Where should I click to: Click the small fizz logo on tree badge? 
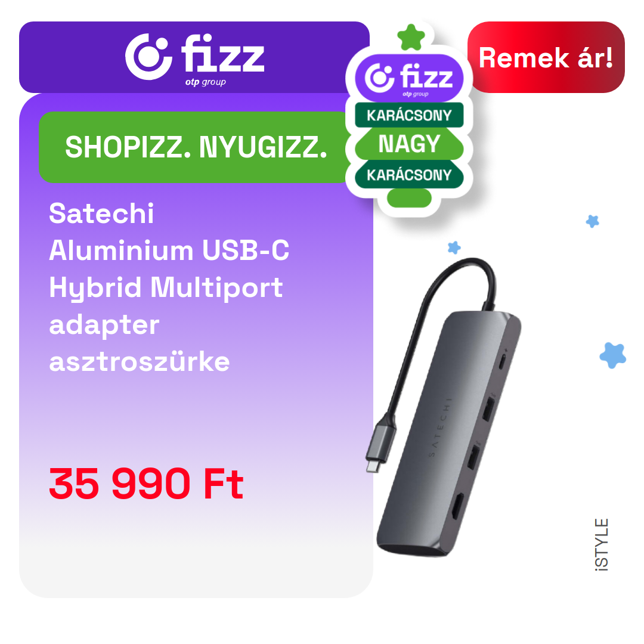[409, 78]
